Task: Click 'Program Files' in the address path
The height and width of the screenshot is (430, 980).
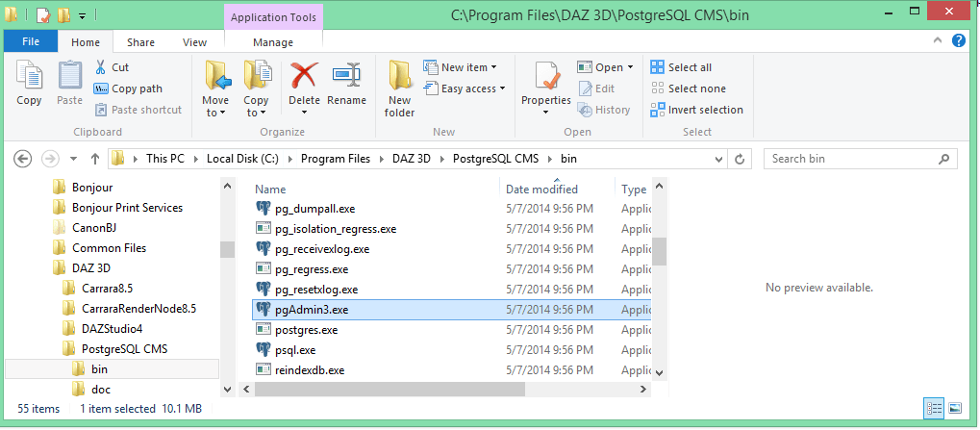Action: pos(336,159)
